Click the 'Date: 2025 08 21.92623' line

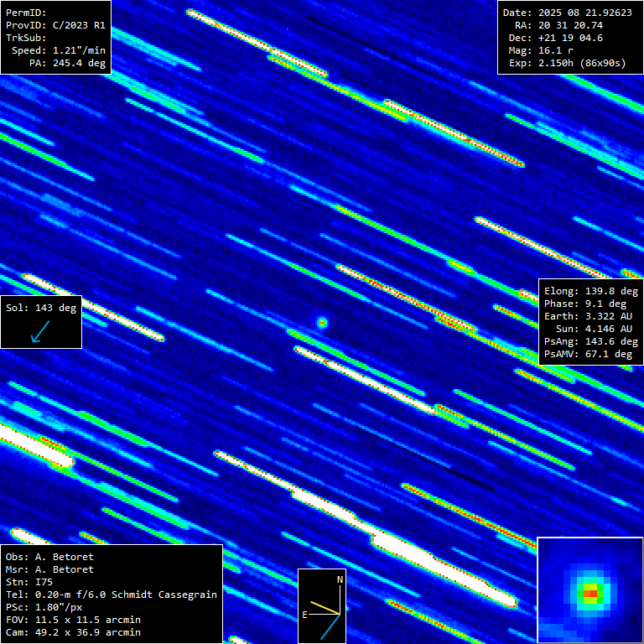click(567, 13)
